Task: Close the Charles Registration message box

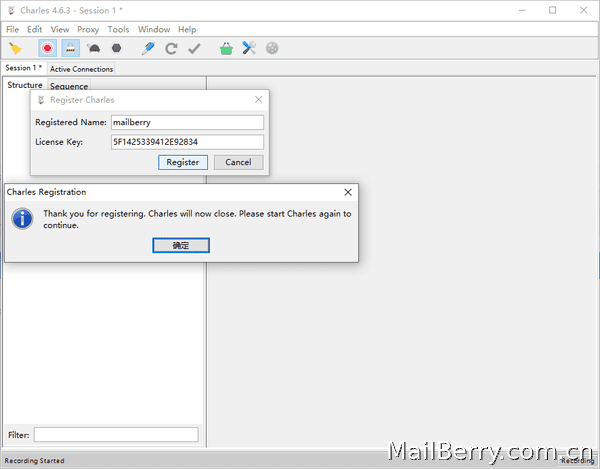Action: coord(348,192)
